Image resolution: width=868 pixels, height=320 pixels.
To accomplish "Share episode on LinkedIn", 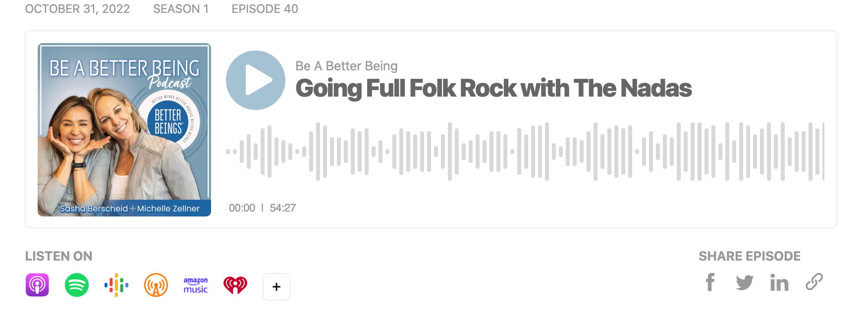I will tap(779, 282).
